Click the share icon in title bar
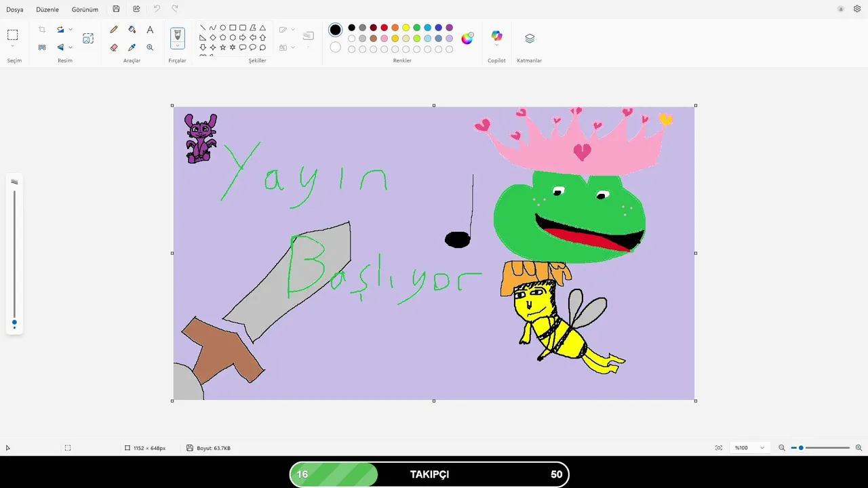The width and height of the screenshot is (868, 488). coord(136,9)
